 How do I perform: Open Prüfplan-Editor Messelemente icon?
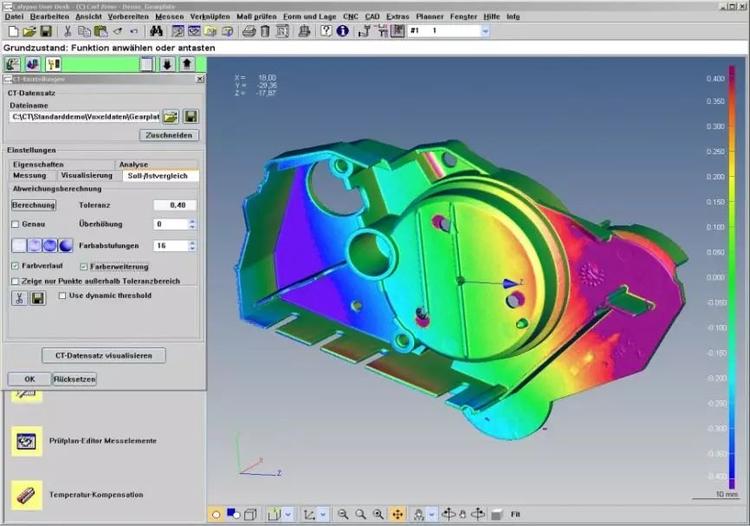[26, 441]
